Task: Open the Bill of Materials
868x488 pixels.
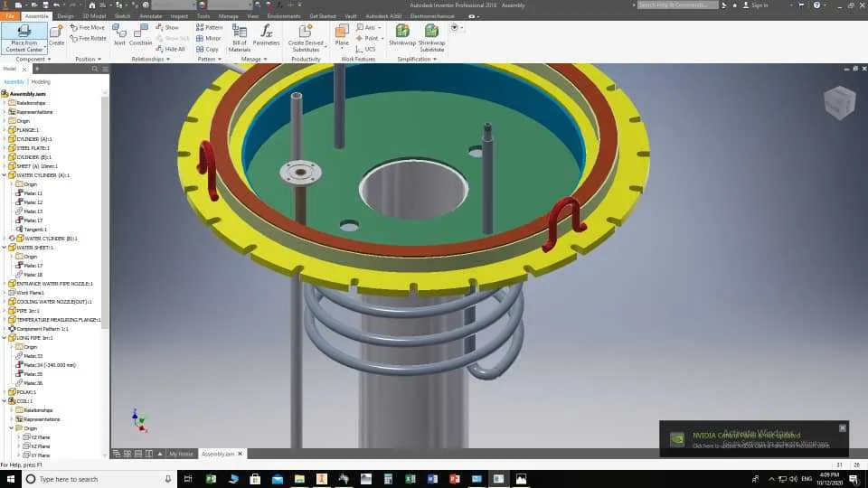Action: [240, 35]
